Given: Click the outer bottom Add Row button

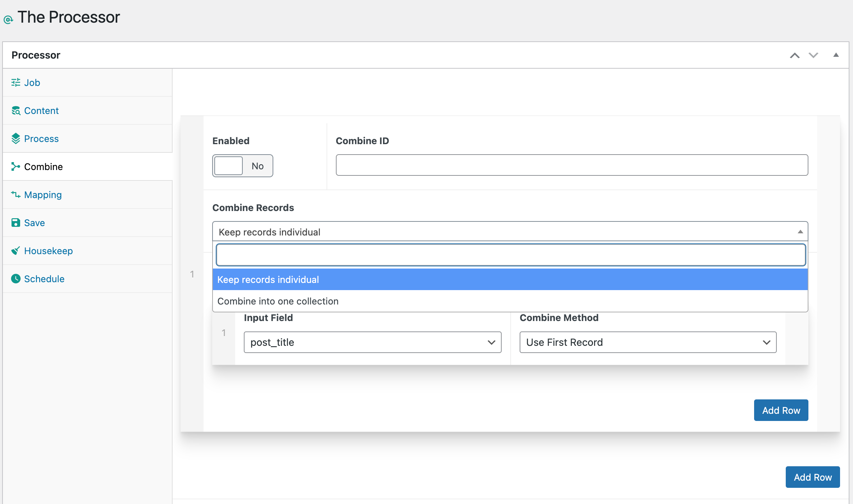Looking at the screenshot, I should pyautogui.click(x=812, y=477).
